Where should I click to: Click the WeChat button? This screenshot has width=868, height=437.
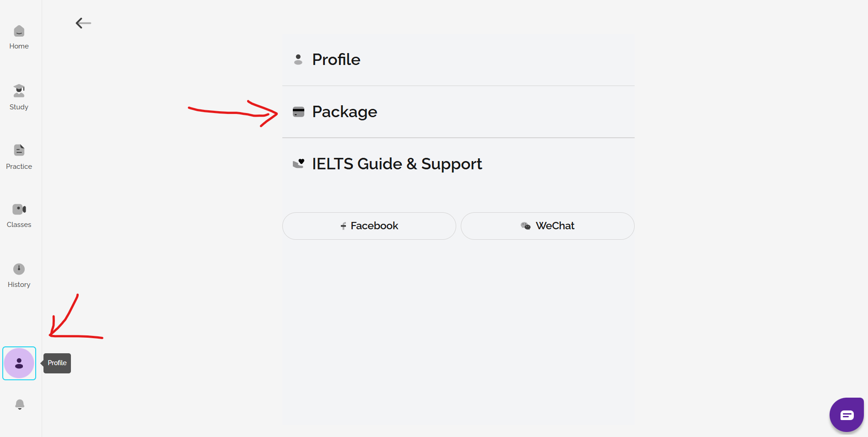[x=547, y=226]
